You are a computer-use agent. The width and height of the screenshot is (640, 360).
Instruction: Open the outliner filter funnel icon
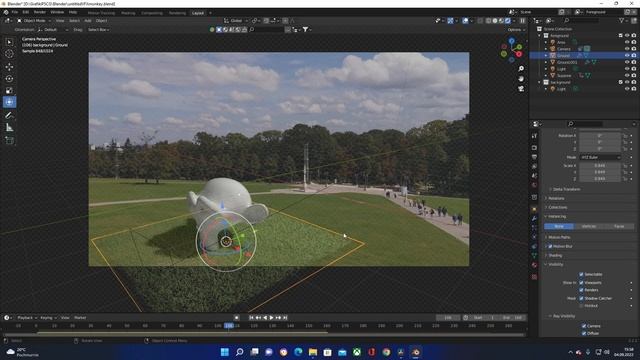pyautogui.click(x=622, y=20)
